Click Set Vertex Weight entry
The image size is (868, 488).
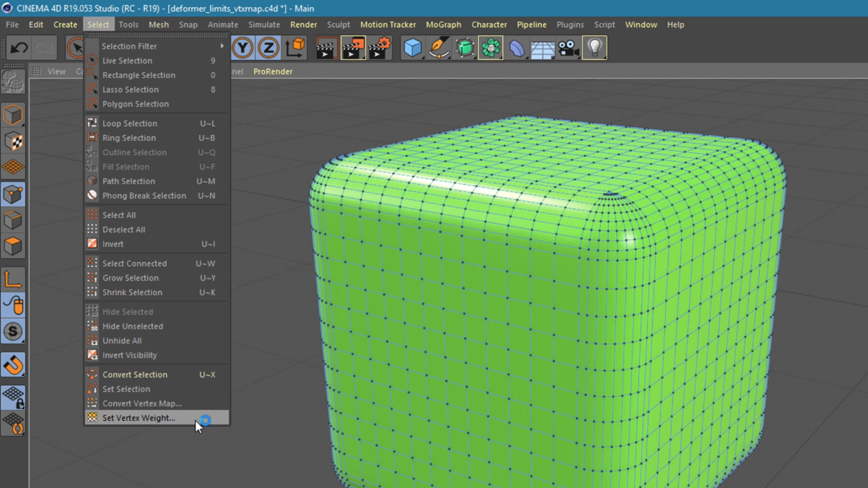point(157,418)
